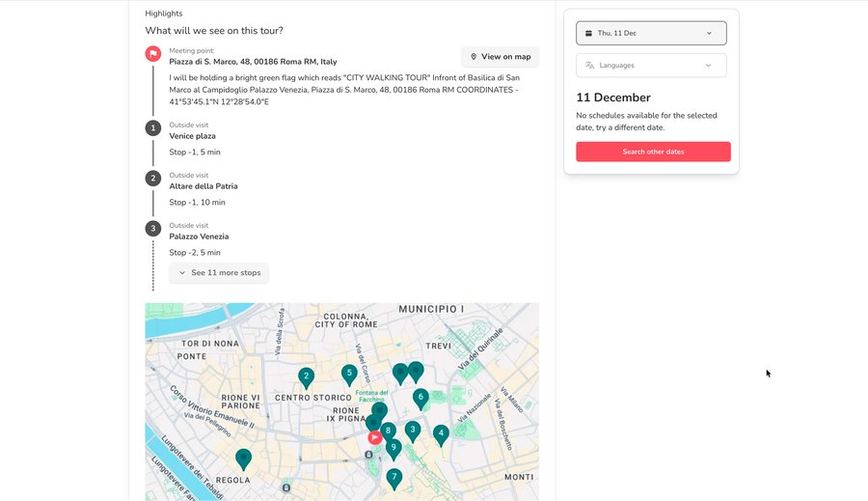Click the calendar icon in date selector
The image size is (868, 501).
(589, 33)
